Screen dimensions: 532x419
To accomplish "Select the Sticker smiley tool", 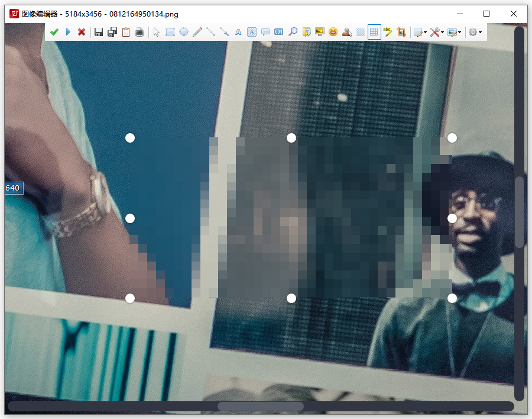I will tap(333, 33).
